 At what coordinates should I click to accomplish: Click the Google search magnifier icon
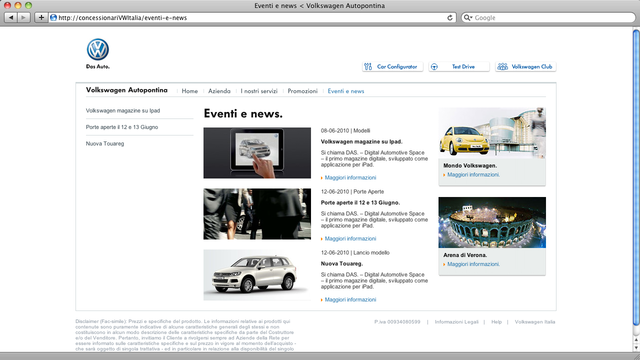[x=468, y=18]
